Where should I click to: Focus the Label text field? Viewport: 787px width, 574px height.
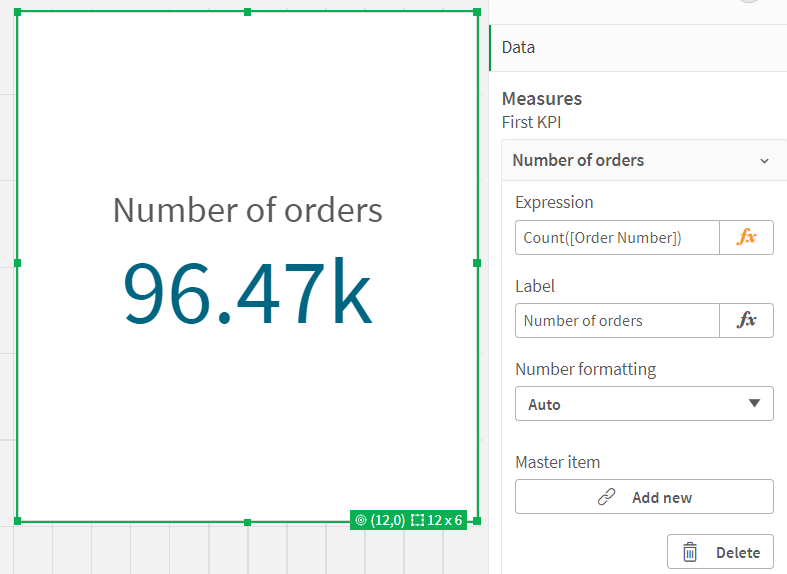[x=617, y=321]
